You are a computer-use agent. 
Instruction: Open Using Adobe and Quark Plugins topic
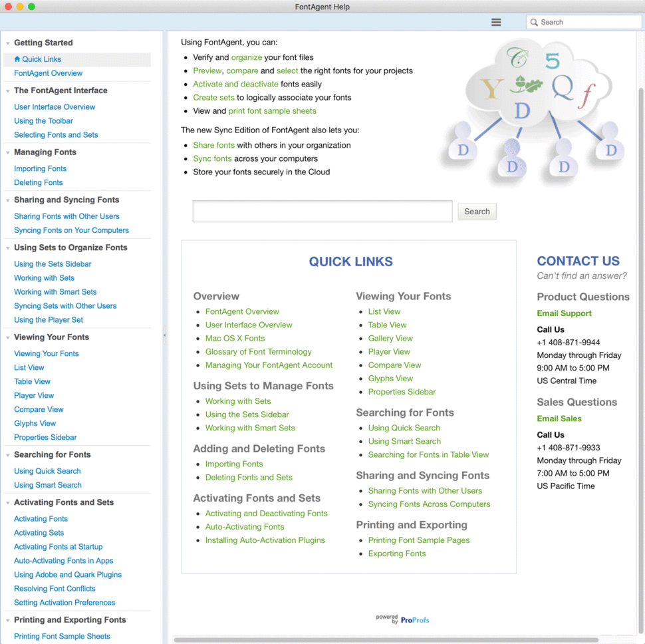tap(67, 575)
